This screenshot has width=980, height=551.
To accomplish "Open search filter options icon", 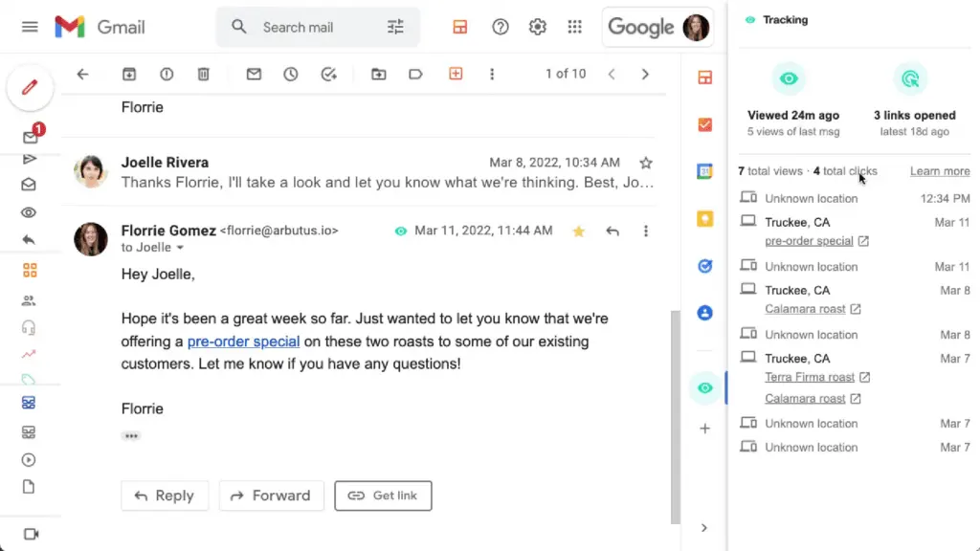I will click(x=395, y=27).
